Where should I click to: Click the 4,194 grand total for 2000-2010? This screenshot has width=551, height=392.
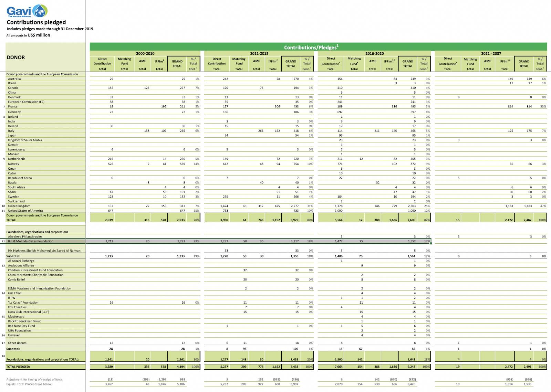click(x=180, y=367)
